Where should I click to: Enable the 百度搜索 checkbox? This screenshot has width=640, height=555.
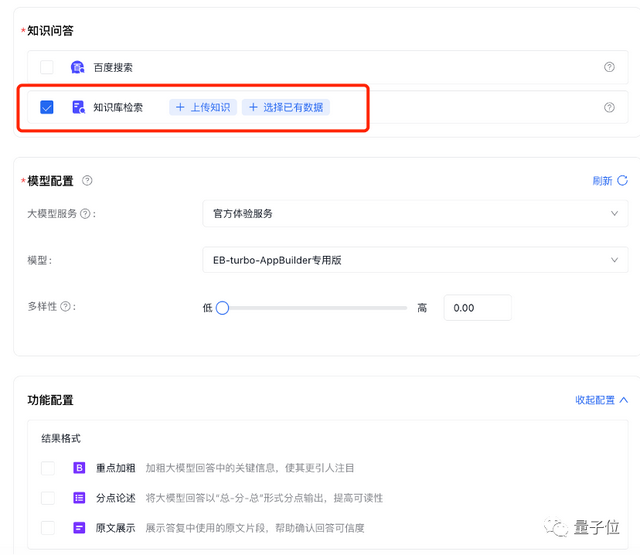(x=47, y=67)
